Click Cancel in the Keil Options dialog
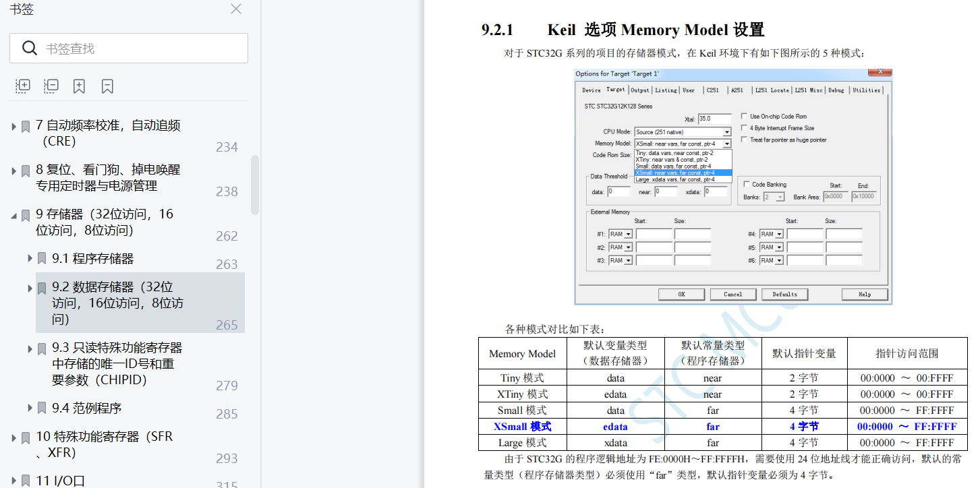The image size is (980, 488). 733,295
